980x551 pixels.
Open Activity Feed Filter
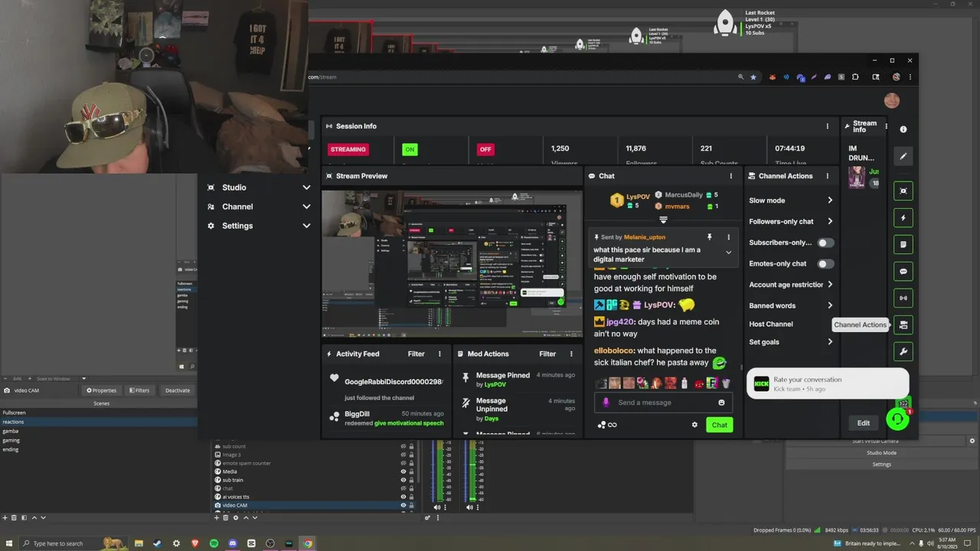[x=416, y=354]
